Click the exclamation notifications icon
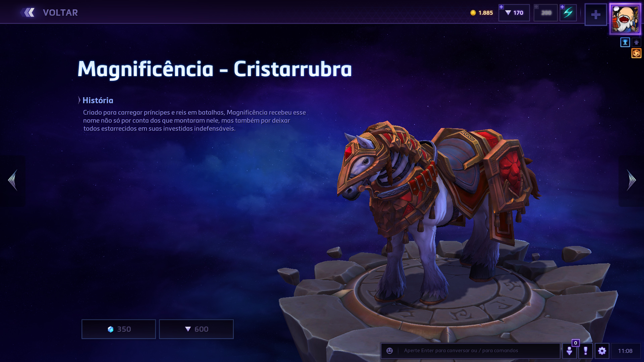 tap(586, 351)
